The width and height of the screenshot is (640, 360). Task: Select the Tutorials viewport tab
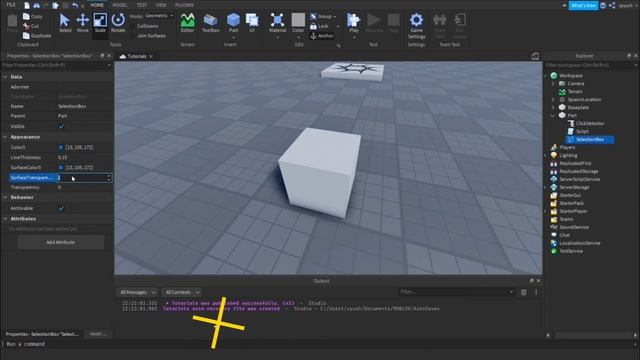pos(137,56)
